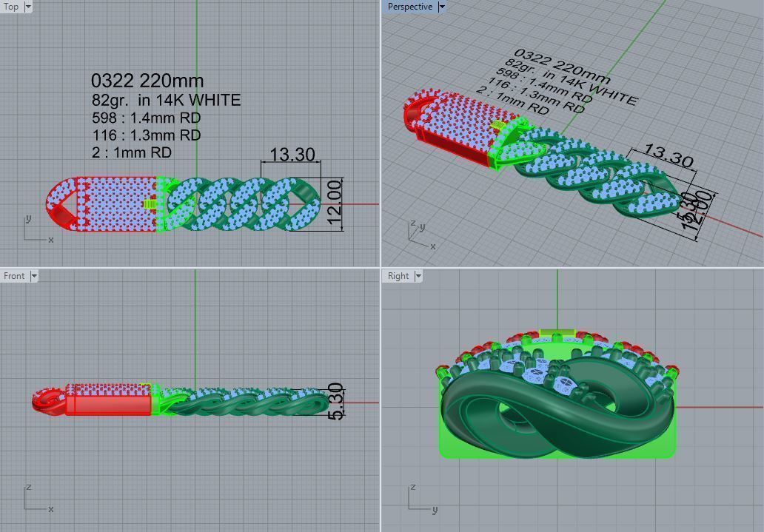Select the '0322 220mm' text in Top view
The width and height of the screenshot is (764, 532).
click(x=147, y=81)
